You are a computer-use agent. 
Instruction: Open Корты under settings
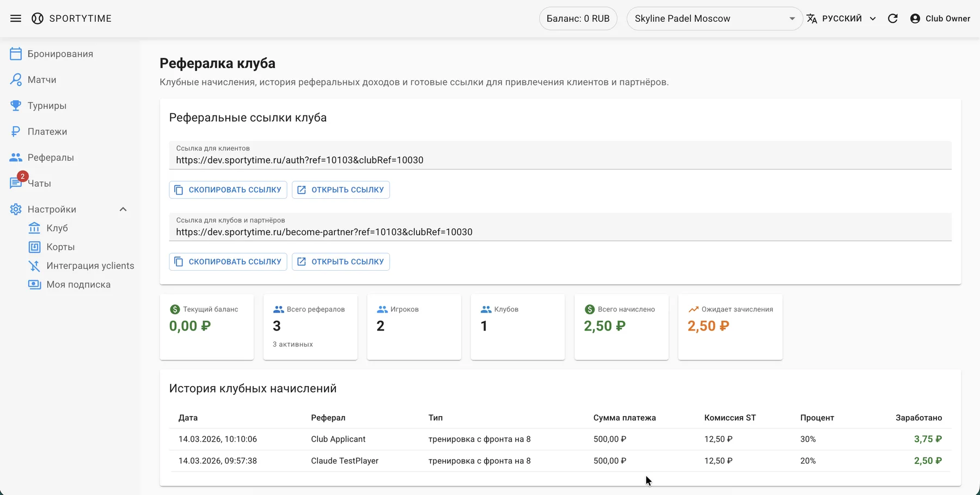[x=60, y=247]
